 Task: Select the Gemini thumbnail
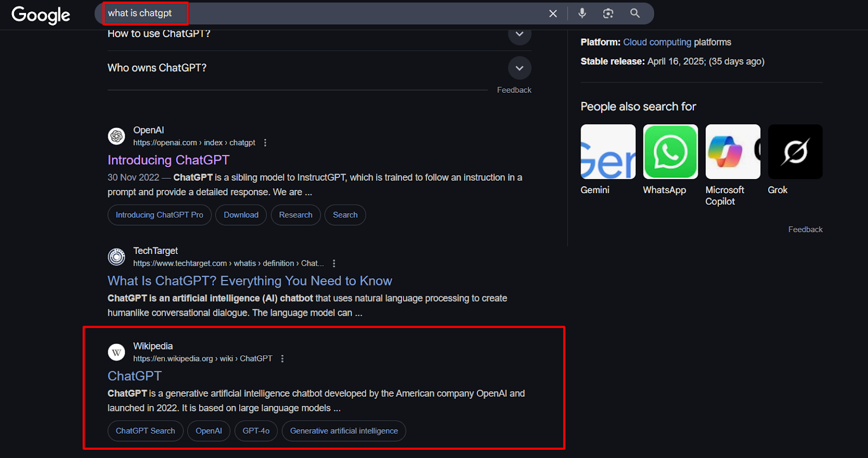[608, 152]
